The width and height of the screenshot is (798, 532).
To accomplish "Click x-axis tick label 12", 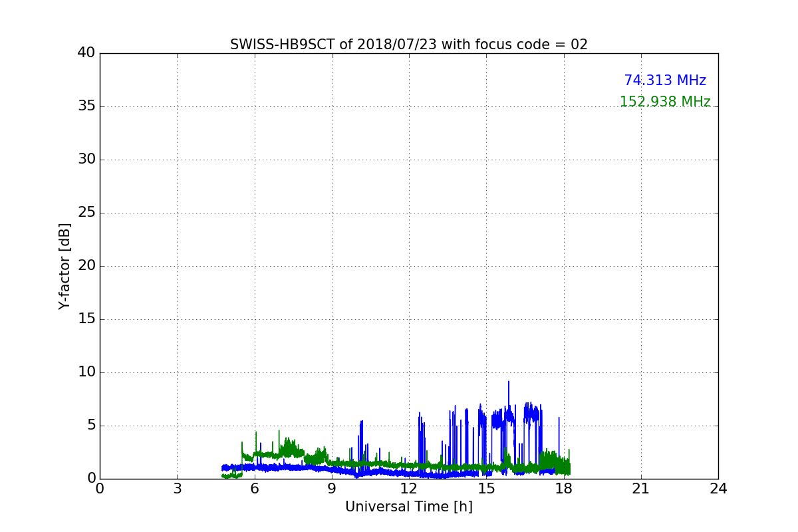I will coord(409,489).
